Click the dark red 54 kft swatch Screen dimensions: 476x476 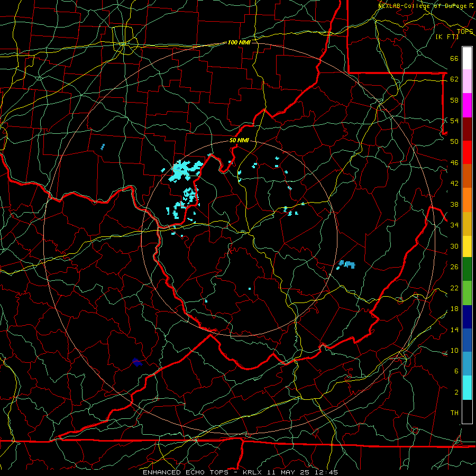[x=467, y=129]
